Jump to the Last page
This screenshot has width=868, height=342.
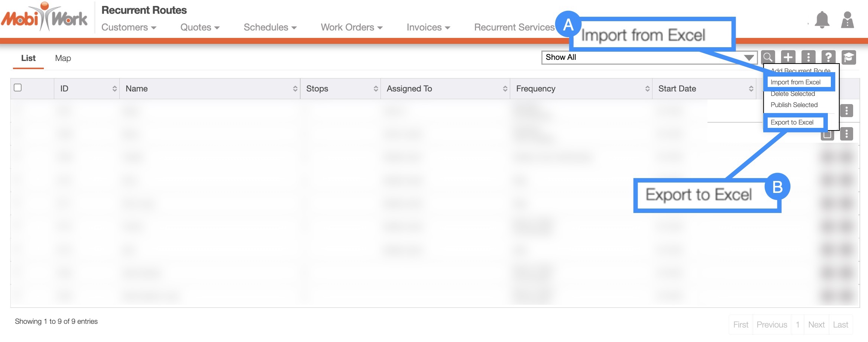(x=840, y=325)
